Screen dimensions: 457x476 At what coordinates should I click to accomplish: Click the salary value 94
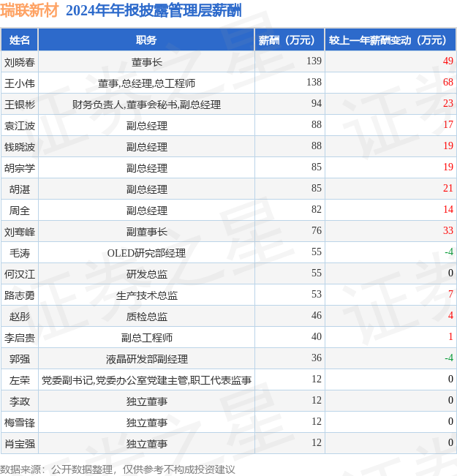[317, 103]
